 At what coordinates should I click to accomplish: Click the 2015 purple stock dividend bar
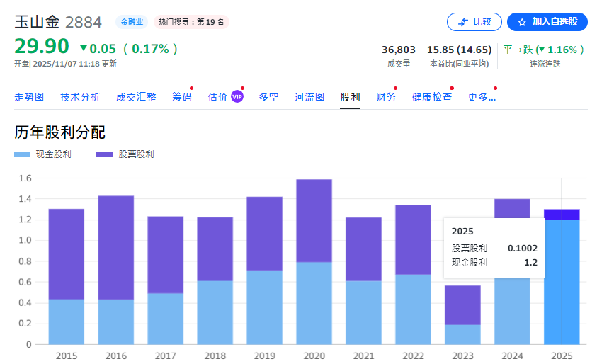click(67, 254)
